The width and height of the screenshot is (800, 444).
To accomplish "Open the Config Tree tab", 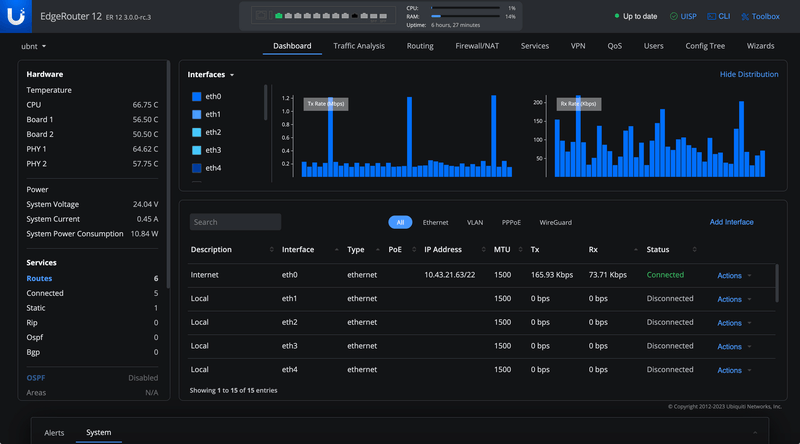I will click(705, 46).
